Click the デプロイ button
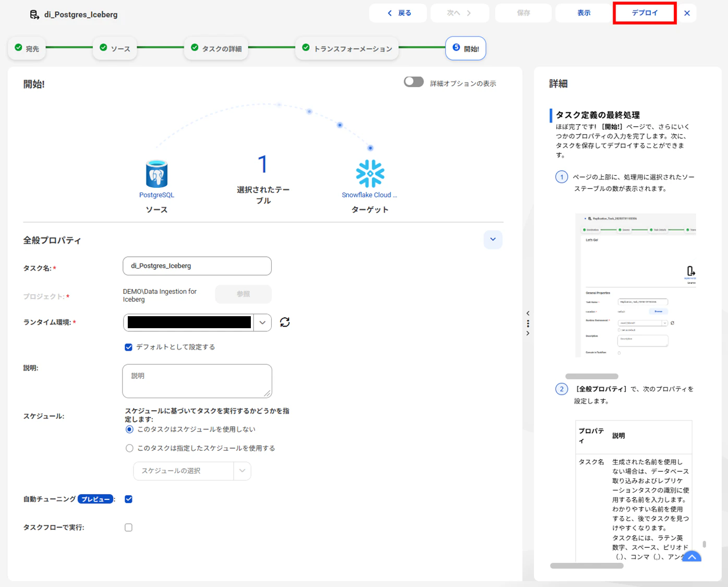This screenshot has width=728, height=587. click(x=645, y=13)
